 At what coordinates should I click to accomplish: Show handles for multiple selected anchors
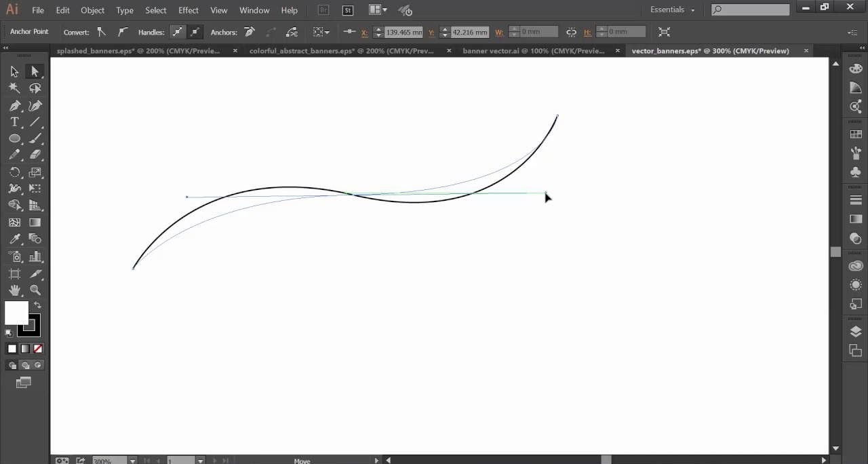point(177,32)
